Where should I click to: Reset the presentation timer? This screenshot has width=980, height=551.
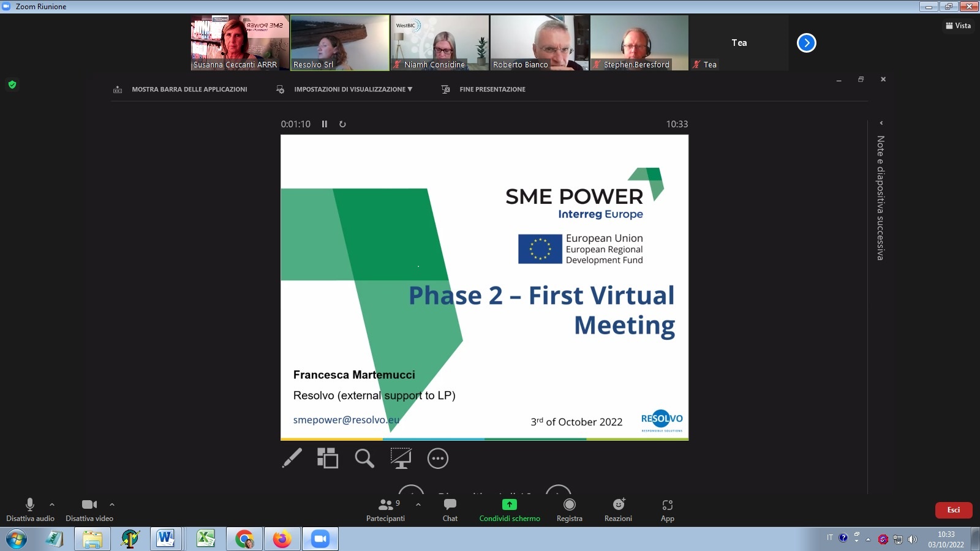[x=342, y=124]
